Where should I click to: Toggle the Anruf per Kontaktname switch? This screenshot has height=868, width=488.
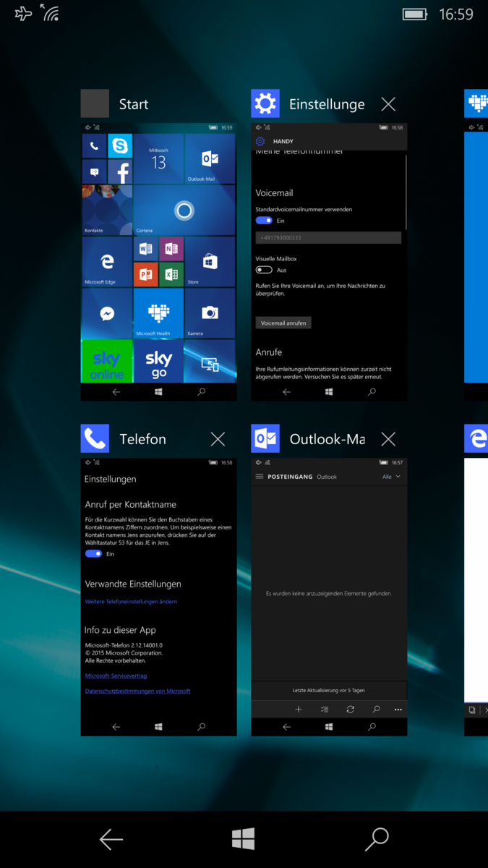(93, 553)
